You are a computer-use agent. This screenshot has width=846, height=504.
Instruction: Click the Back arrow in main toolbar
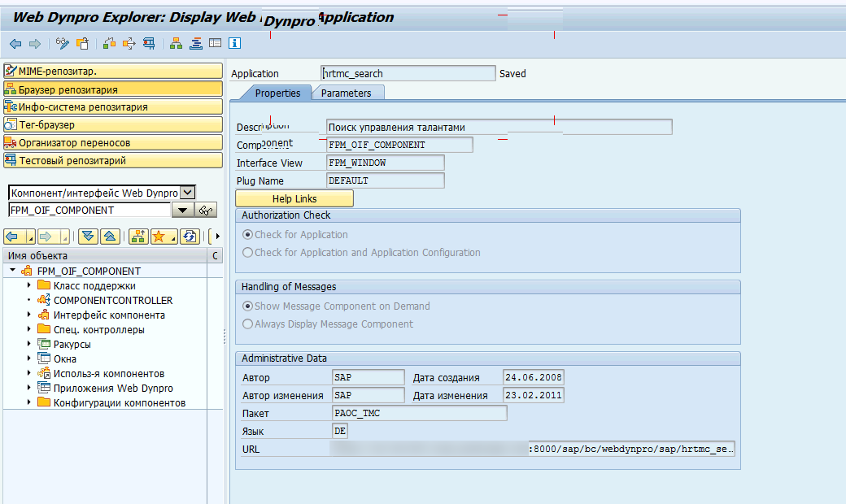15,44
